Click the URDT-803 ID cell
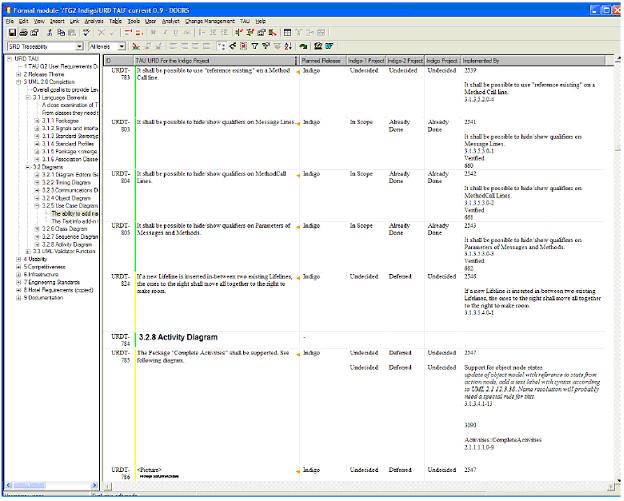The image size is (624, 501). click(121, 125)
